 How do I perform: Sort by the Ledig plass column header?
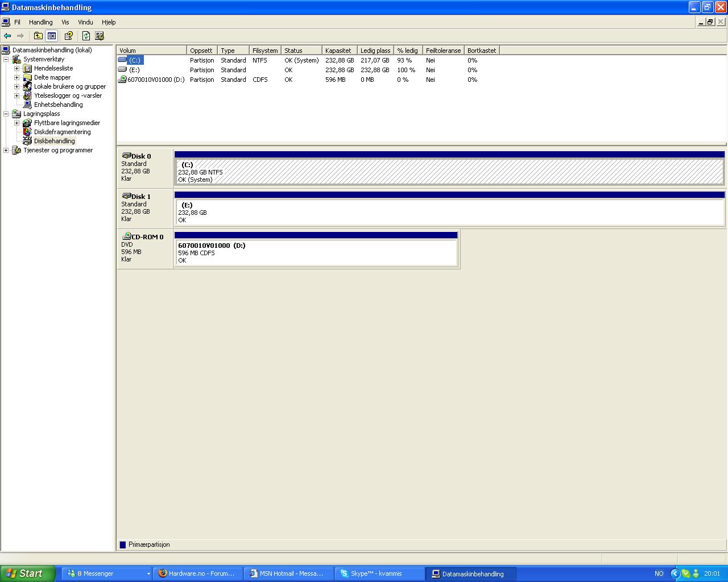[x=375, y=51]
